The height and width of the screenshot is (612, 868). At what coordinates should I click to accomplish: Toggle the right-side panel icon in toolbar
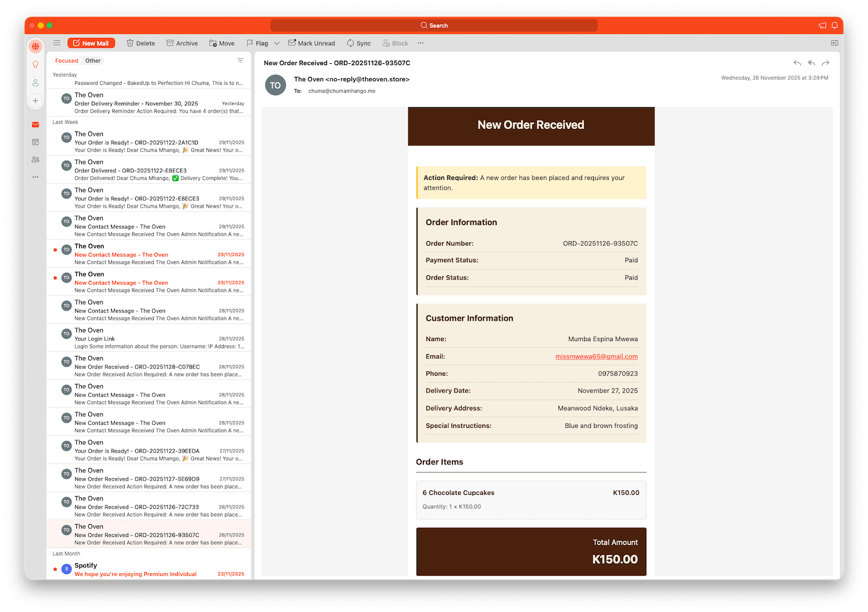click(835, 43)
